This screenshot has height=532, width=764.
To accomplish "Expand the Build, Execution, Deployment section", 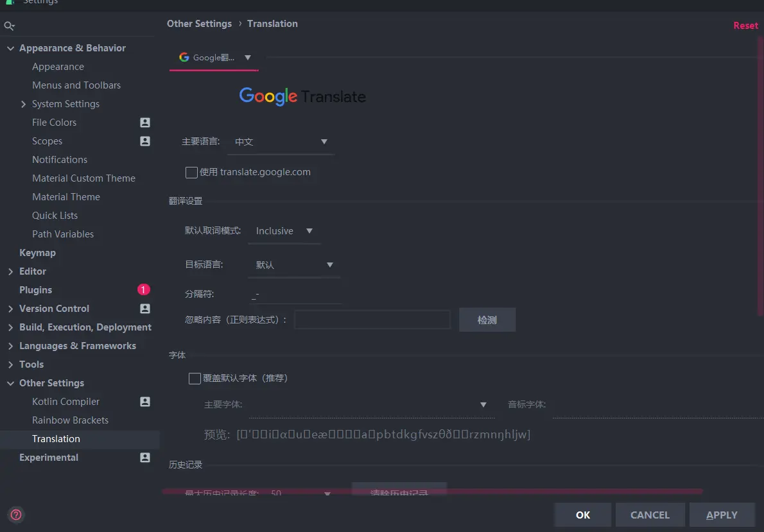I will 10,327.
